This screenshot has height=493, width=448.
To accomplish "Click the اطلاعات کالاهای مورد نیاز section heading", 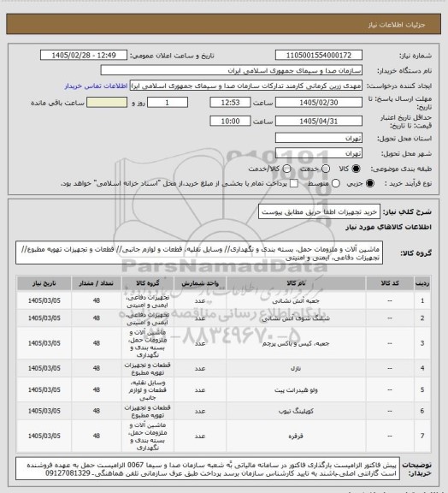I will [388, 227].
